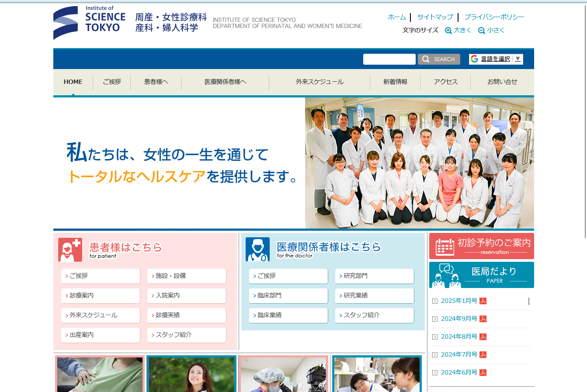Click the patient icon in 患者様はこちら

pyautogui.click(x=70, y=250)
